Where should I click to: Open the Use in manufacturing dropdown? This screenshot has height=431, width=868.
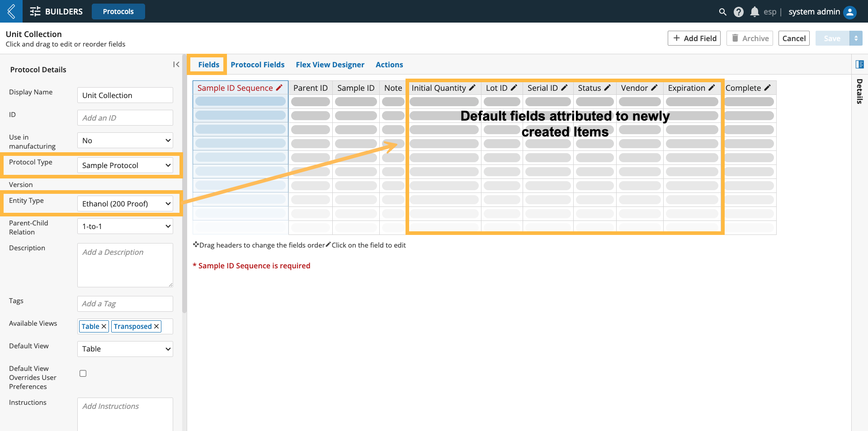coord(125,141)
